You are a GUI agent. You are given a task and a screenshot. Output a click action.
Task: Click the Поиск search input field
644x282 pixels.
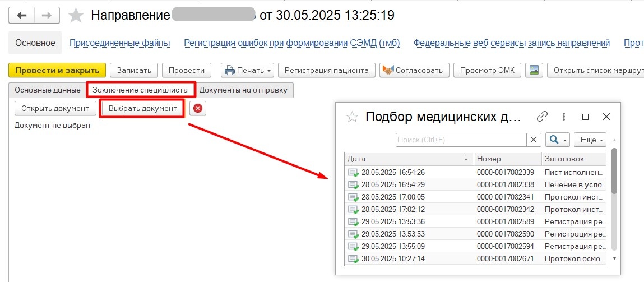click(x=461, y=140)
